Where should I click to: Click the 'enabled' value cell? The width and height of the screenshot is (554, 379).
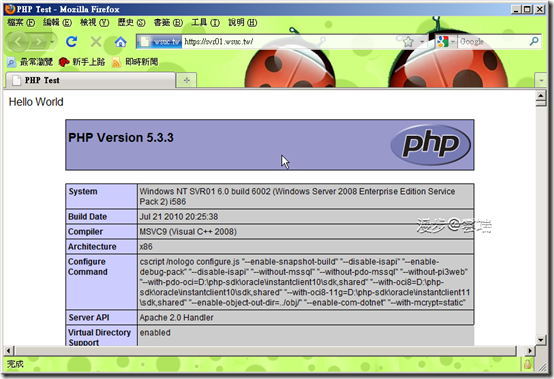click(x=155, y=333)
